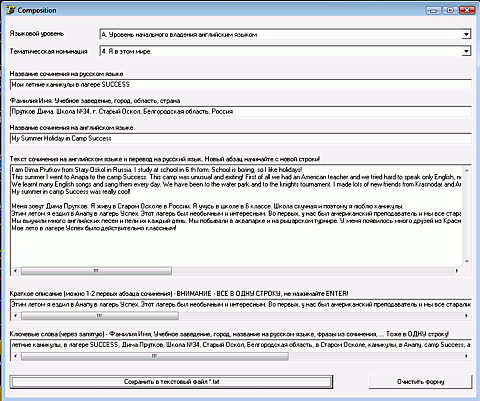Select the '4. Я в этом мире' combo box
Image resolution: width=480 pixels, height=401 pixels.
(285, 51)
